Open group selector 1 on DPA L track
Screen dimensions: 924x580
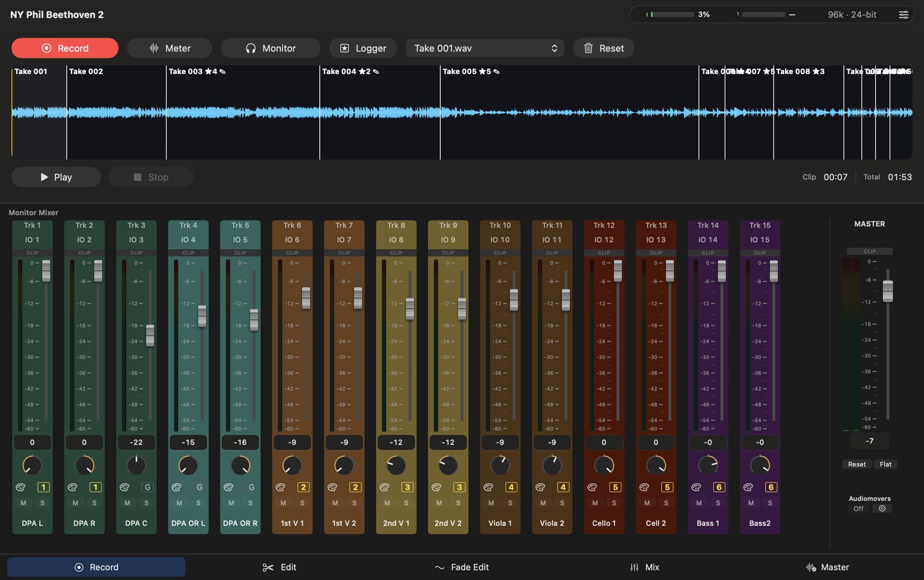pos(43,487)
